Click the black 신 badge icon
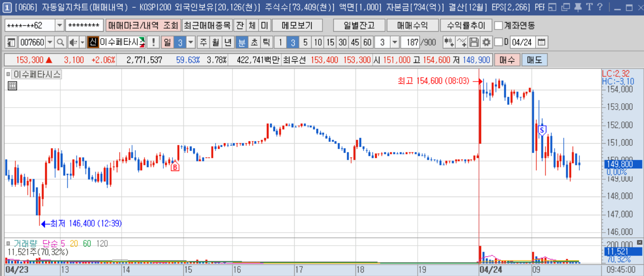 pos(93,43)
